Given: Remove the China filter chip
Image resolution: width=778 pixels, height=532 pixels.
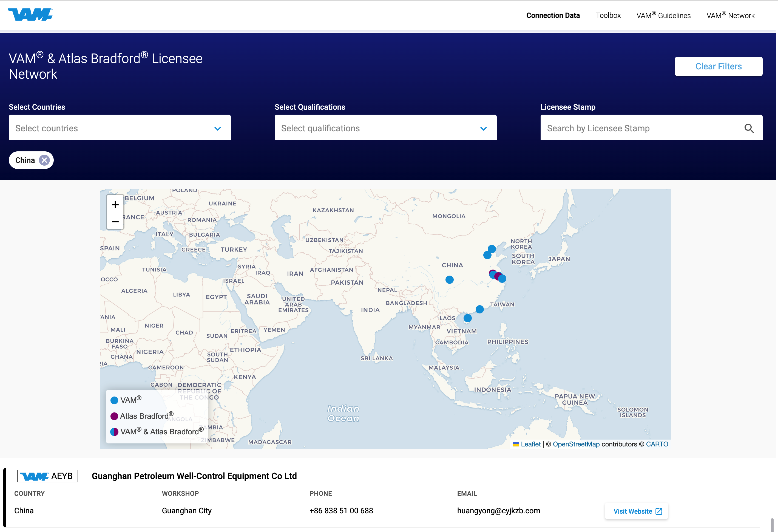Looking at the screenshot, I should (x=44, y=160).
